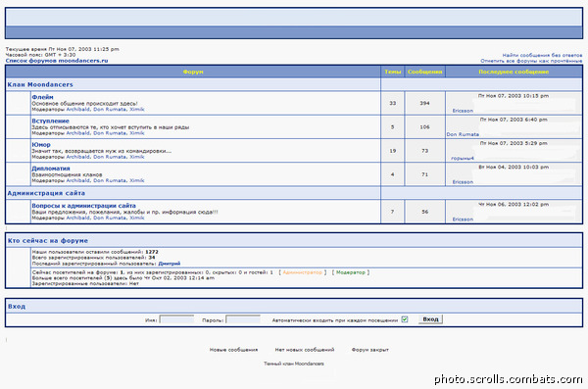
Task: Open Список форумов moondancers.ru link
Action: (57, 61)
